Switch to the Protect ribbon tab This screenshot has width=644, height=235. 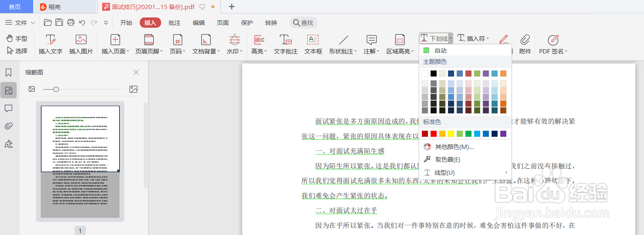(247, 23)
